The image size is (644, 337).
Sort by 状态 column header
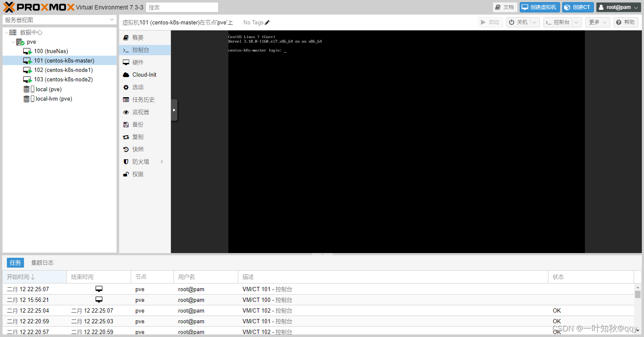click(x=591, y=277)
